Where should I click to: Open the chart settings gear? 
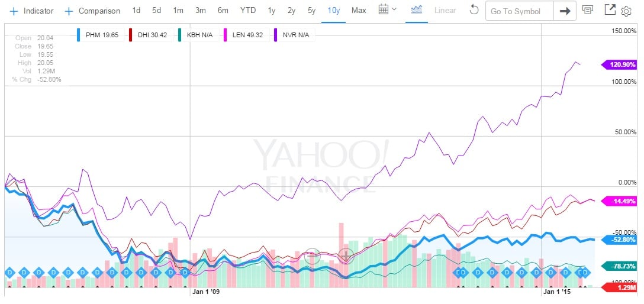coord(627,11)
